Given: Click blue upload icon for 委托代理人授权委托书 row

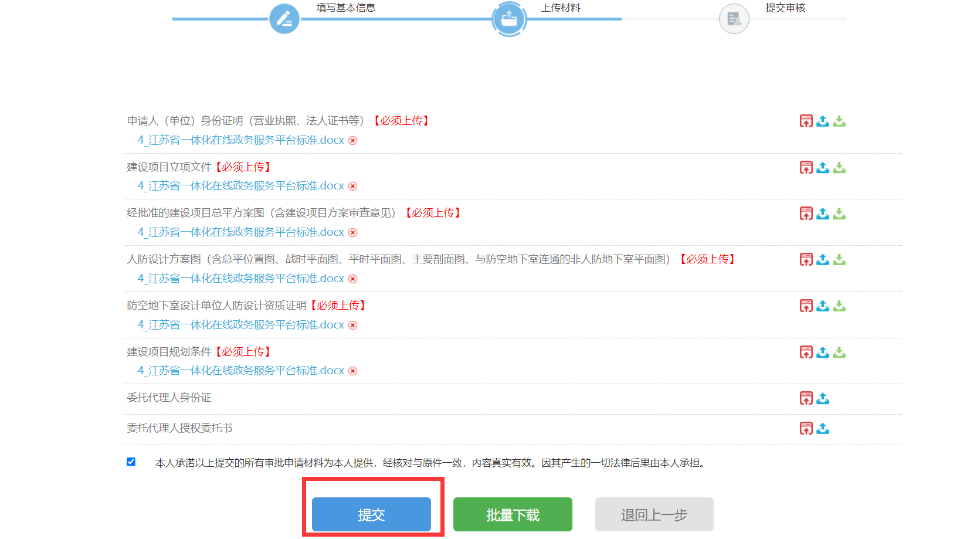Looking at the screenshot, I should [x=823, y=429].
